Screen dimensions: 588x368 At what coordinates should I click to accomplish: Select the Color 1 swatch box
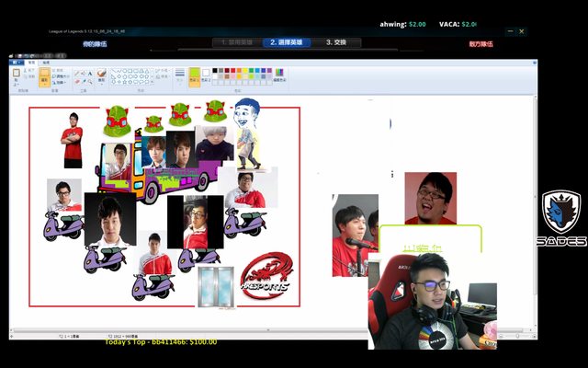click(x=194, y=77)
